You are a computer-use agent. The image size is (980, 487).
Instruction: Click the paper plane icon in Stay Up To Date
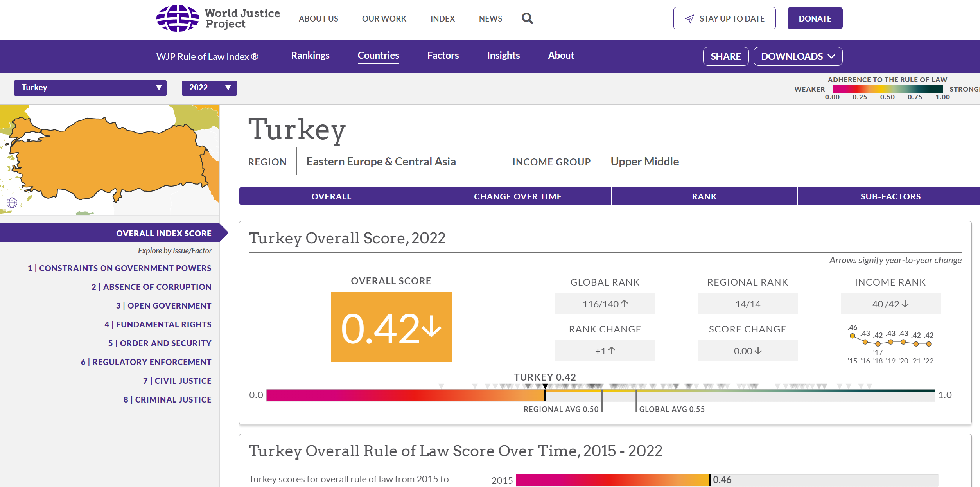(689, 19)
